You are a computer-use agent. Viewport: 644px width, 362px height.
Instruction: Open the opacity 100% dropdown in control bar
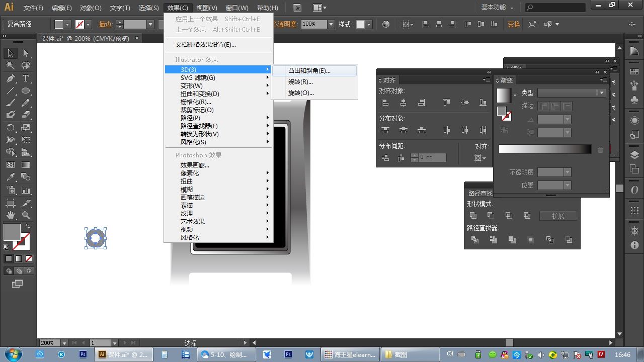click(x=331, y=24)
